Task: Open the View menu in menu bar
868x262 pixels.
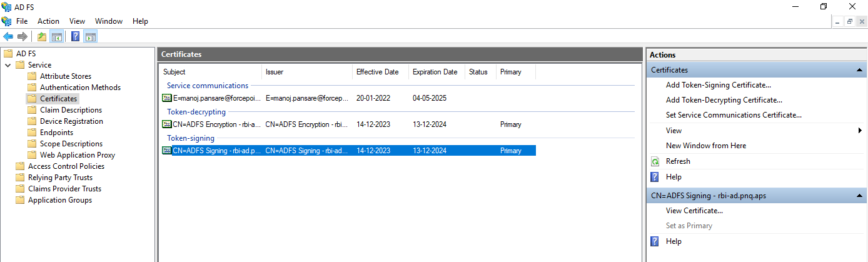Action: pyautogui.click(x=77, y=21)
